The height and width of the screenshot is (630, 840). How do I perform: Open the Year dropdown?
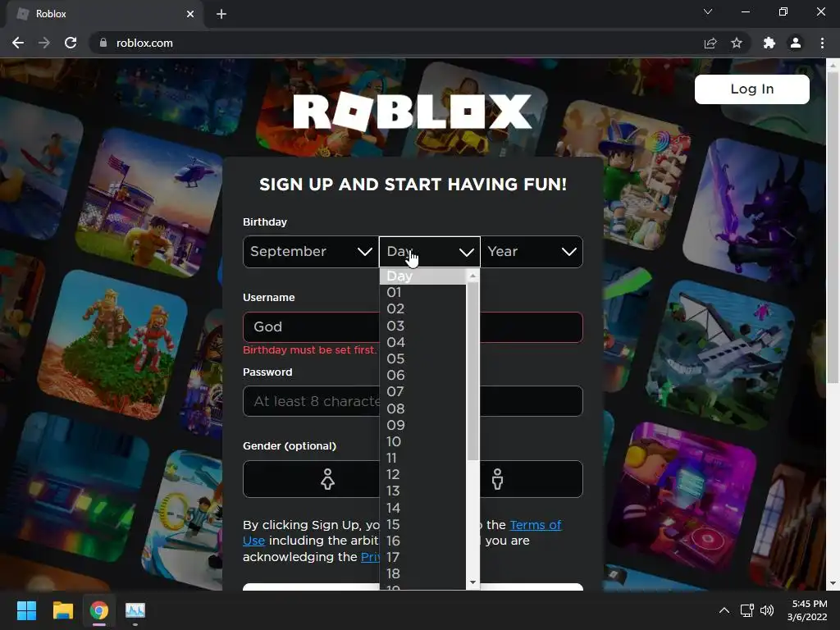pos(532,251)
